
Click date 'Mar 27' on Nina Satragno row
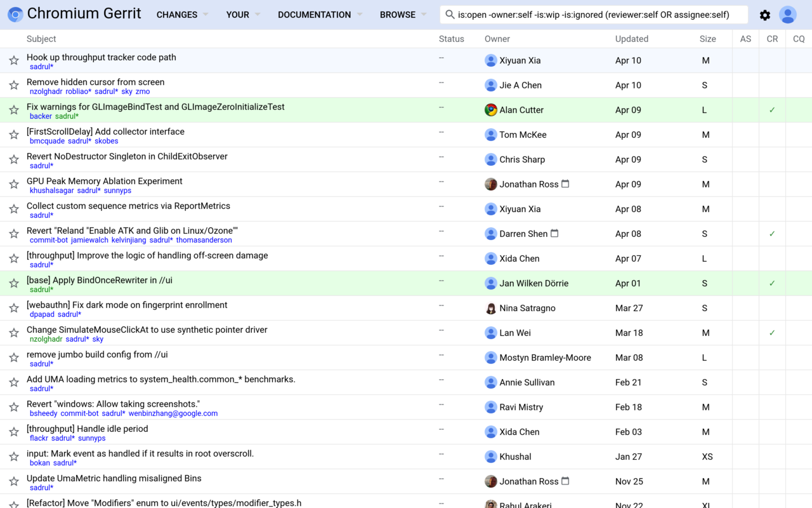click(629, 308)
